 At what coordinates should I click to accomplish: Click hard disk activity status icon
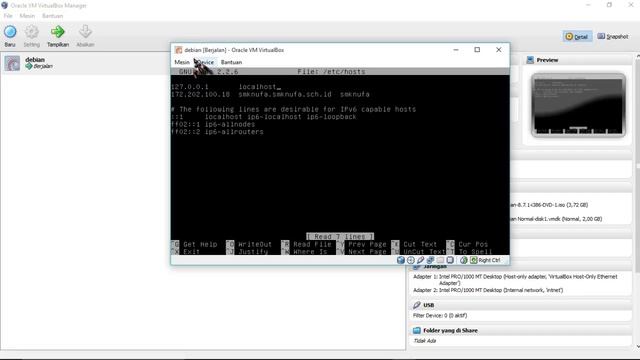[x=401, y=260]
